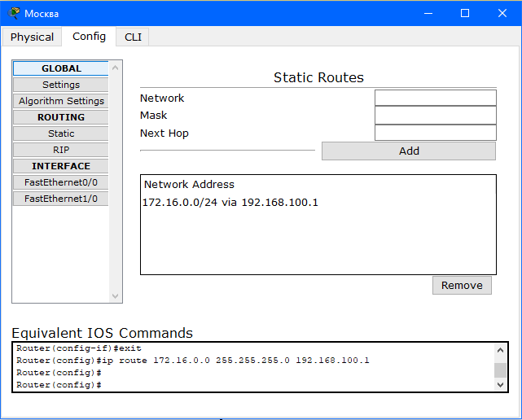Focus the Next Hop input field

click(436, 133)
